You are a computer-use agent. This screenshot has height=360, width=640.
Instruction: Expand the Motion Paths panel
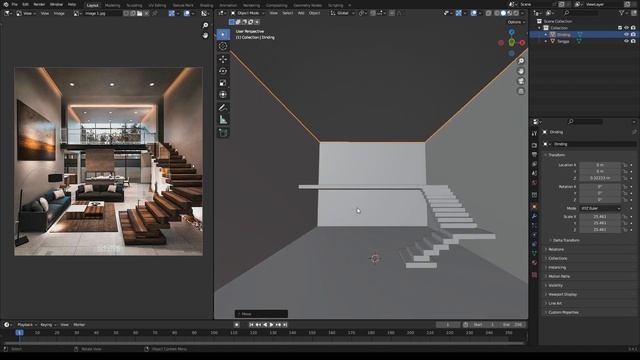[559, 276]
